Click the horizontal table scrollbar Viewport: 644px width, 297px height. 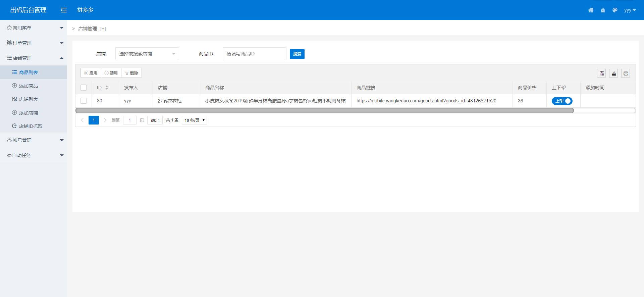324,110
